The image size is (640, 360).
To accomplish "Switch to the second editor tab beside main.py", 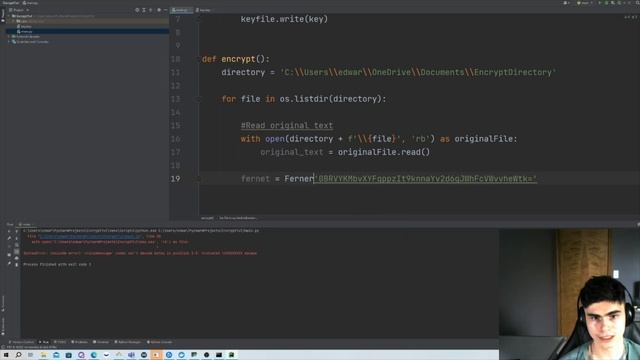I will click(x=203, y=10).
